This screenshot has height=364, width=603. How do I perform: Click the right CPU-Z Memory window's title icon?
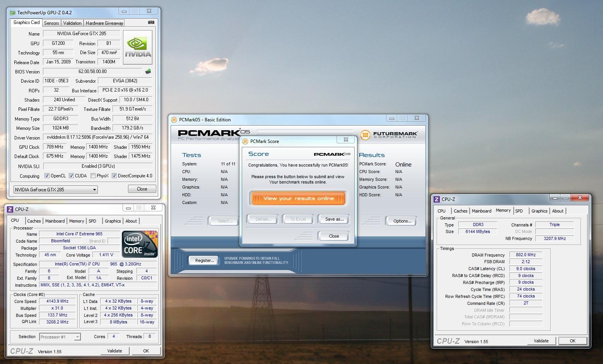click(437, 199)
